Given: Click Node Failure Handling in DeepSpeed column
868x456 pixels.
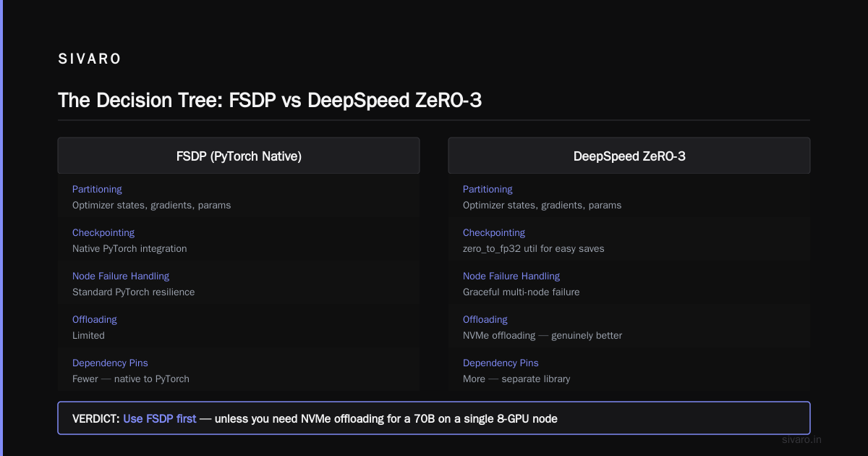Looking at the screenshot, I should coord(511,276).
